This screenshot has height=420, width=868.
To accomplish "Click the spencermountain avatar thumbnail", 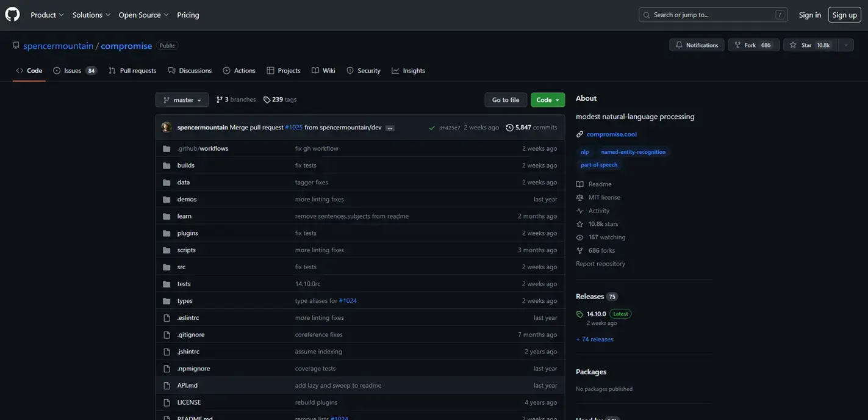I will pos(167,128).
